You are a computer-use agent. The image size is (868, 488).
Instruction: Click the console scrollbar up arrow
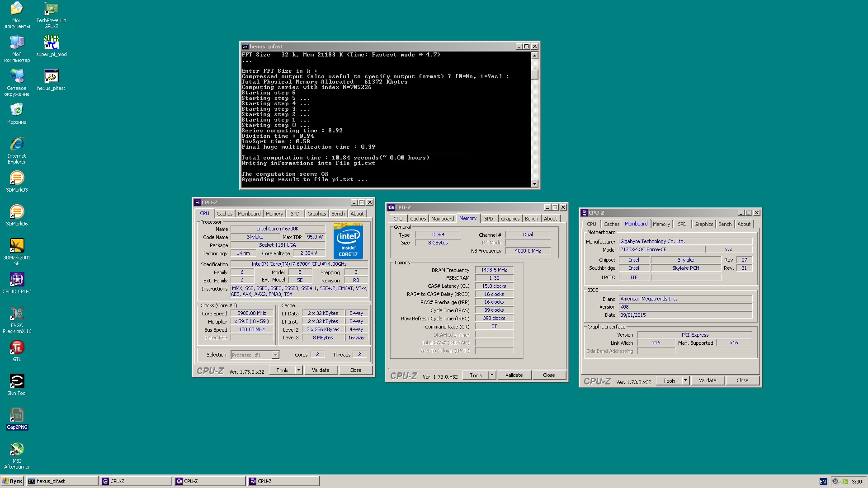pyautogui.click(x=535, y=56)
